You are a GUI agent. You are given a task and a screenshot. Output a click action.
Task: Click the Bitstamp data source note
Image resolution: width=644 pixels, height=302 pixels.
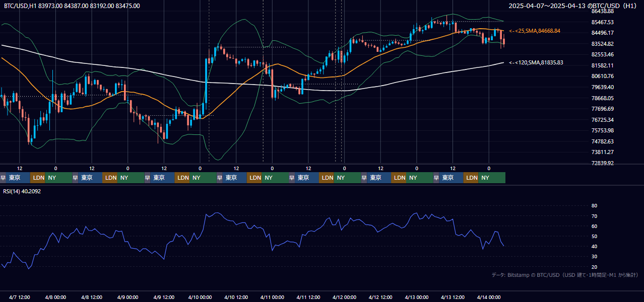(565, 275)
